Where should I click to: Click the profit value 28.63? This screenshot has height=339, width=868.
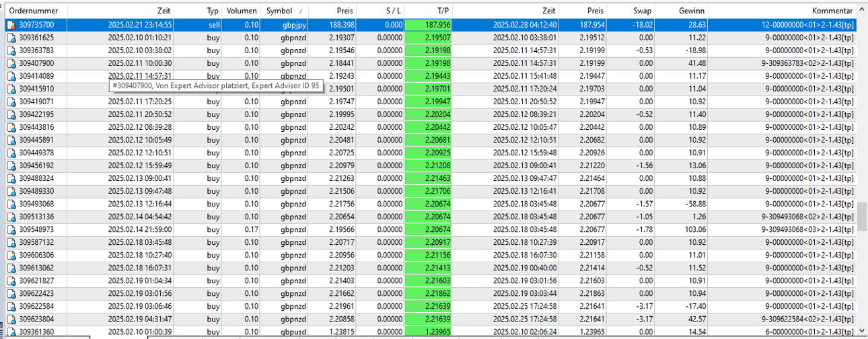(697, 25)
